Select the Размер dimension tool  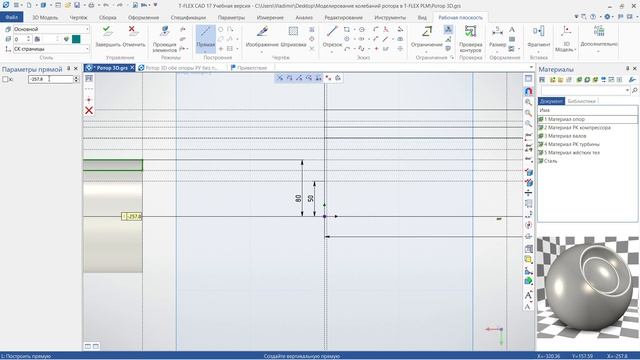point(497,37)
